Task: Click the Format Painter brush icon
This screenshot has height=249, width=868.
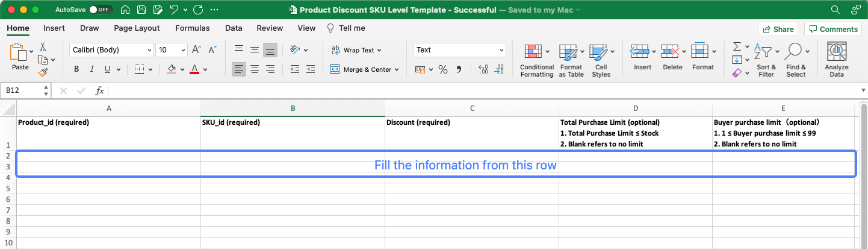Action: [x=43, y=72]
